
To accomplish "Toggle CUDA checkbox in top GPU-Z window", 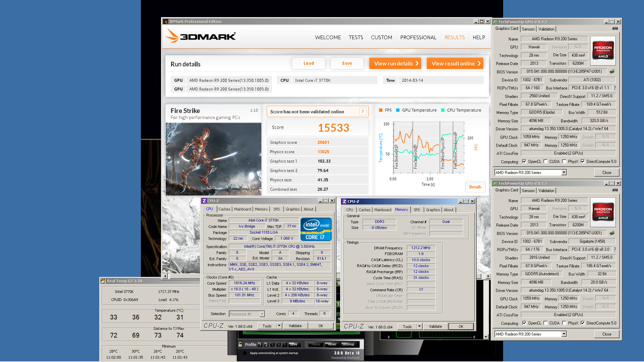I will 545,162.
